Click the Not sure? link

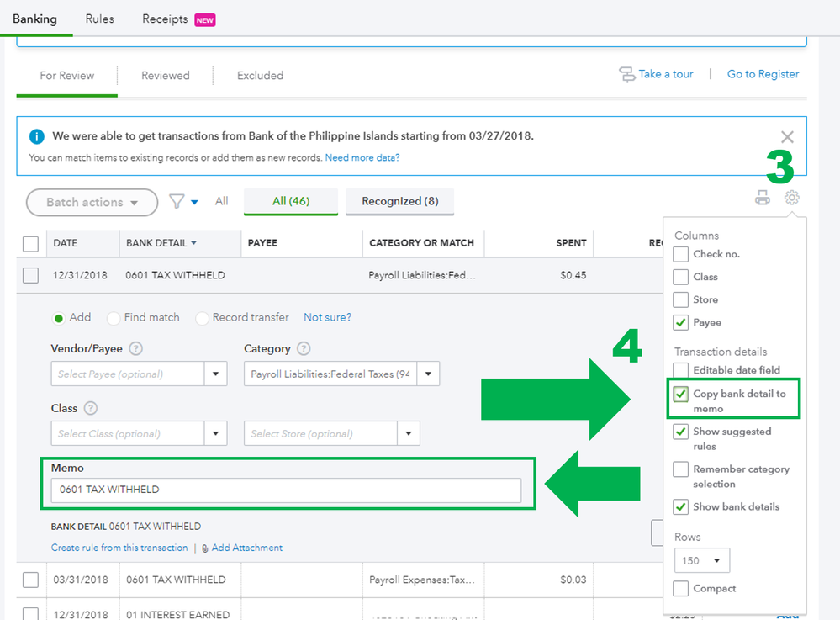click(x=327, y=317)
